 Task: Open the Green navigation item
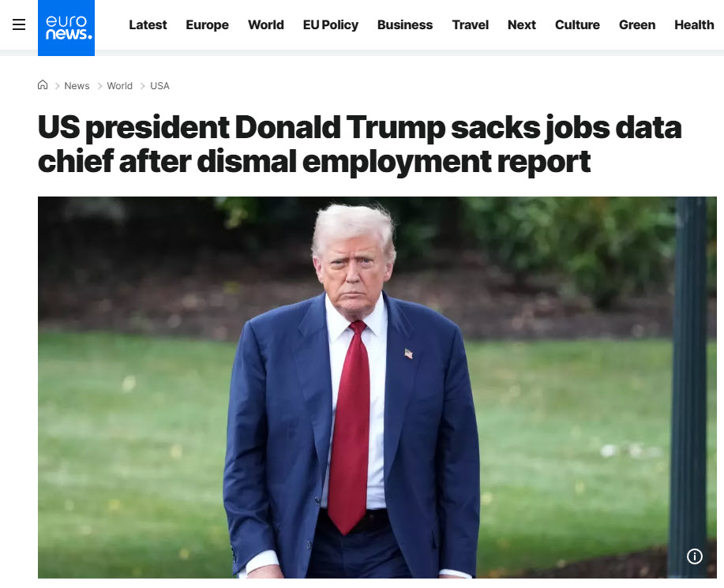pyautogui.click(x=636, y=24)
